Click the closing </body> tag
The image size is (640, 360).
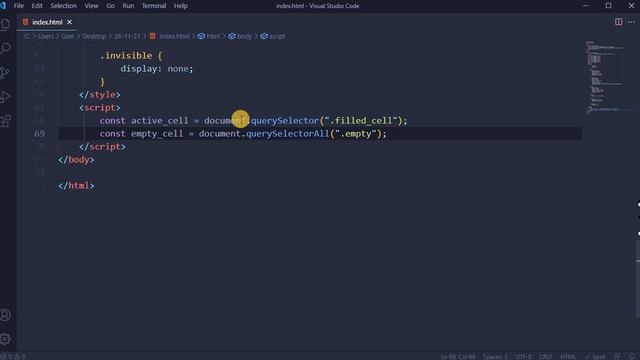[76, 160]
